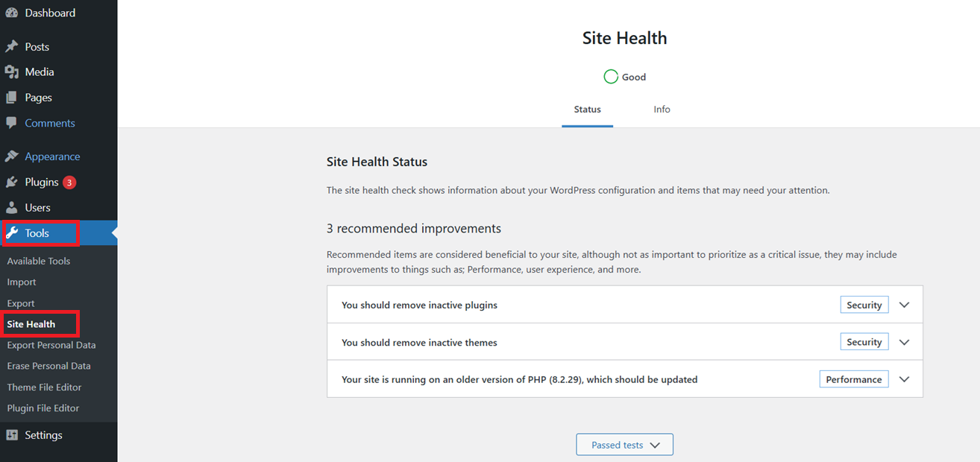Click the Appearance paintbrush icon
Image resolution: width=980 pixels, height=462 pixels.
(11, 156)
